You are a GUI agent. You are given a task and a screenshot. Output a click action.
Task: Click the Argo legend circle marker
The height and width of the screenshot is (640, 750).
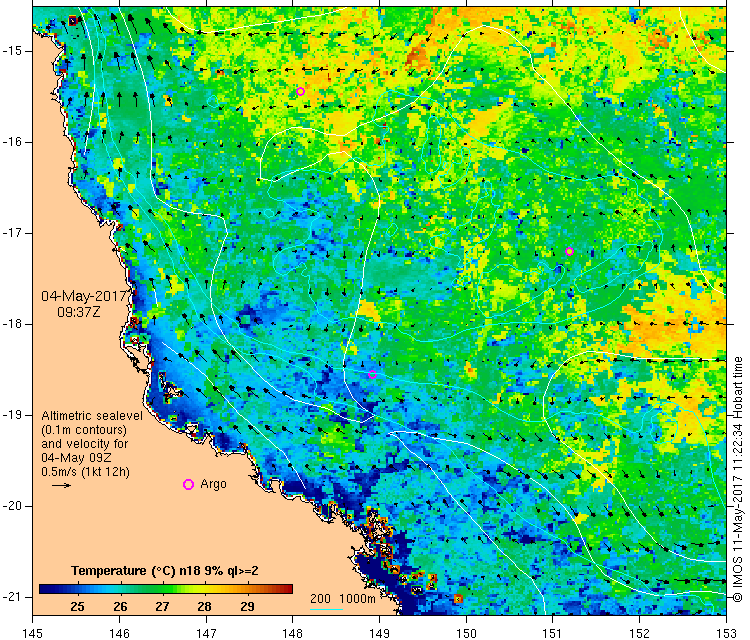(x=188, y=485)
